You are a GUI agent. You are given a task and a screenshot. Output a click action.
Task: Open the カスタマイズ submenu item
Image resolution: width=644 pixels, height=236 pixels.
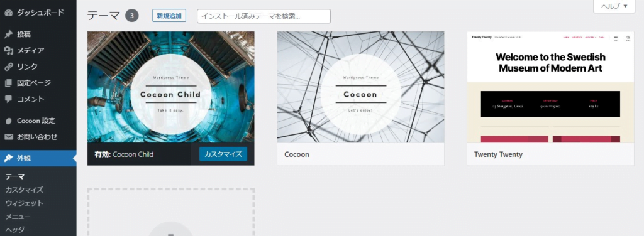coord(25,190)
